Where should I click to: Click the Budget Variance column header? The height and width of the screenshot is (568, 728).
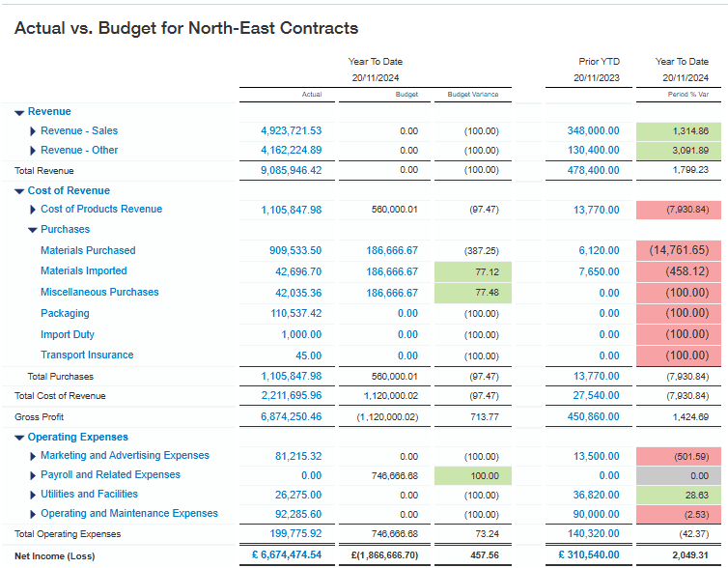click(473, 95)
